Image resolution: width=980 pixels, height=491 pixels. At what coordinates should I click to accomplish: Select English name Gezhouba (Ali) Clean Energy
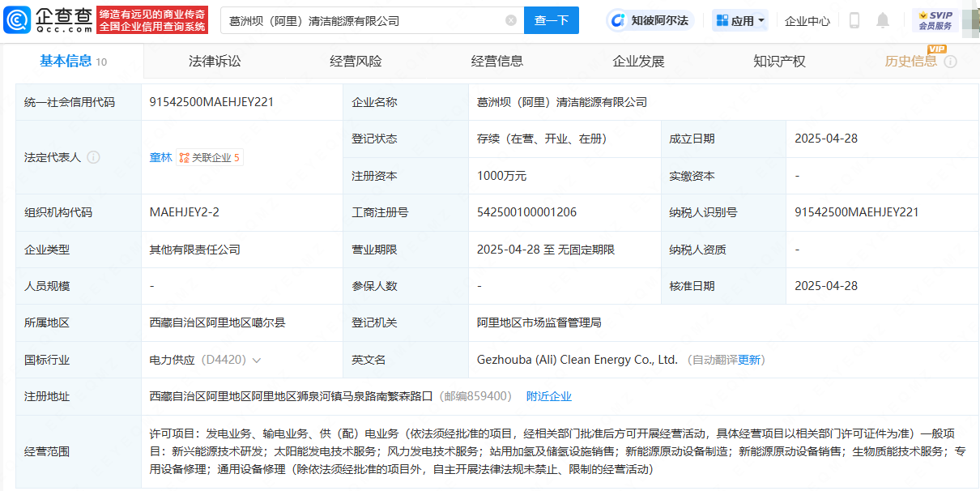[x=577, y=360]
